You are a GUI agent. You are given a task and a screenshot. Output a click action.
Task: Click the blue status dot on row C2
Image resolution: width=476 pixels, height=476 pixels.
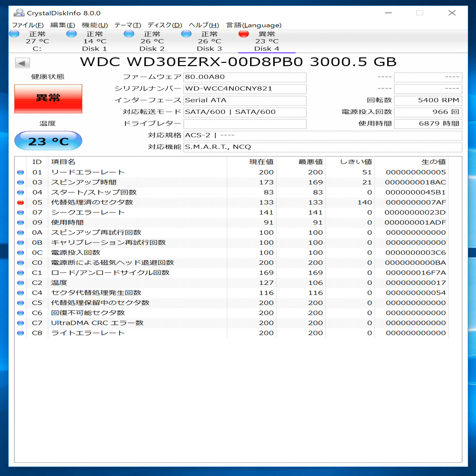[20, 282]
